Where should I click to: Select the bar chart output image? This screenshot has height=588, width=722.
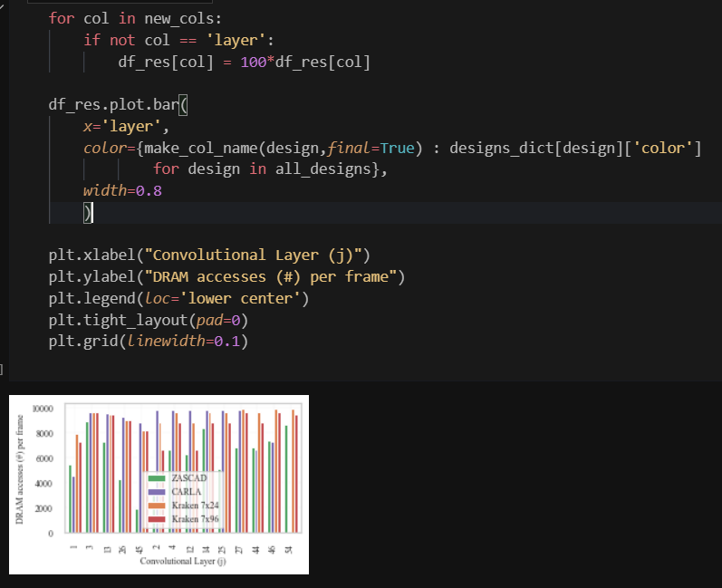159,484
